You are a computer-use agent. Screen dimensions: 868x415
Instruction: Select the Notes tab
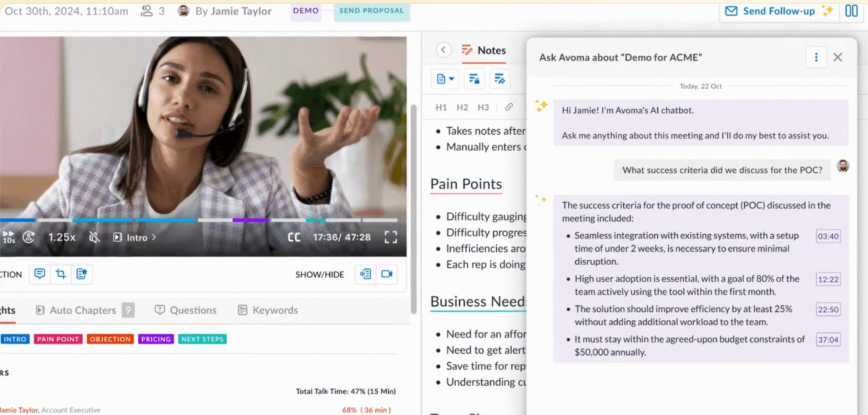484,50
